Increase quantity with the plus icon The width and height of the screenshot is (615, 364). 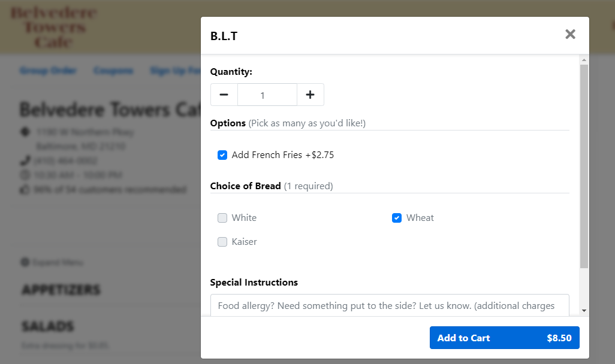(310, 95)
